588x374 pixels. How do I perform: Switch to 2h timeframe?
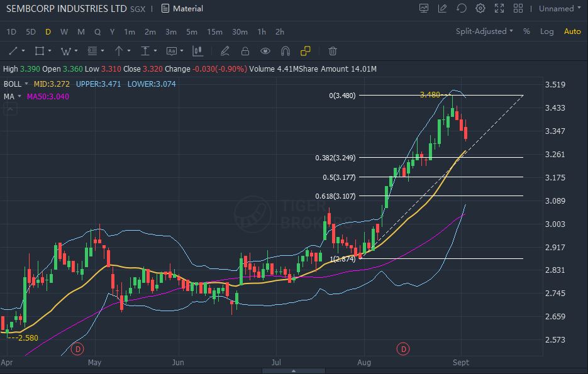(x=280, y=32)
